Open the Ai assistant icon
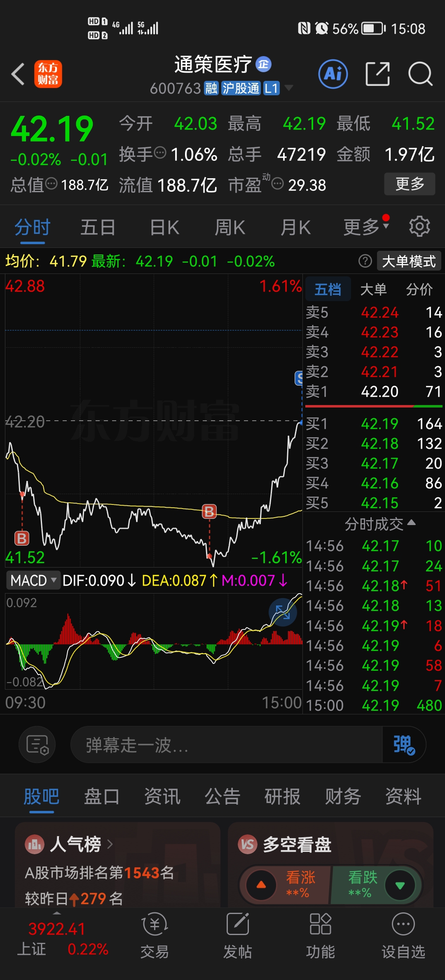445x980 pixels. [333, 74]
